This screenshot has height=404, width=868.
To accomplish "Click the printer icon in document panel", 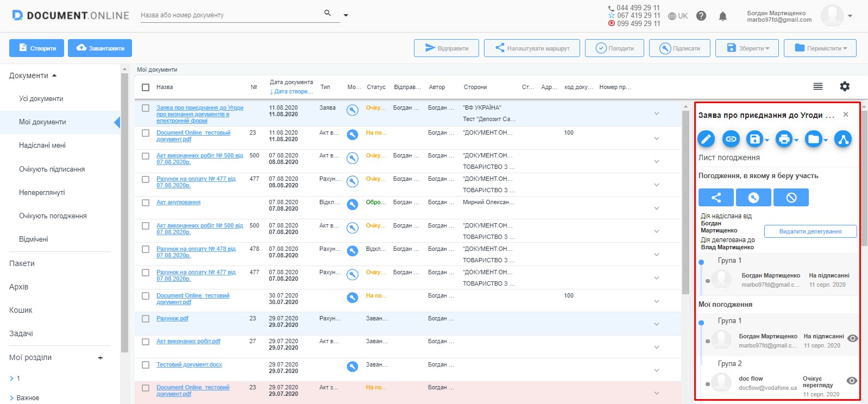I will pos(784,139).
